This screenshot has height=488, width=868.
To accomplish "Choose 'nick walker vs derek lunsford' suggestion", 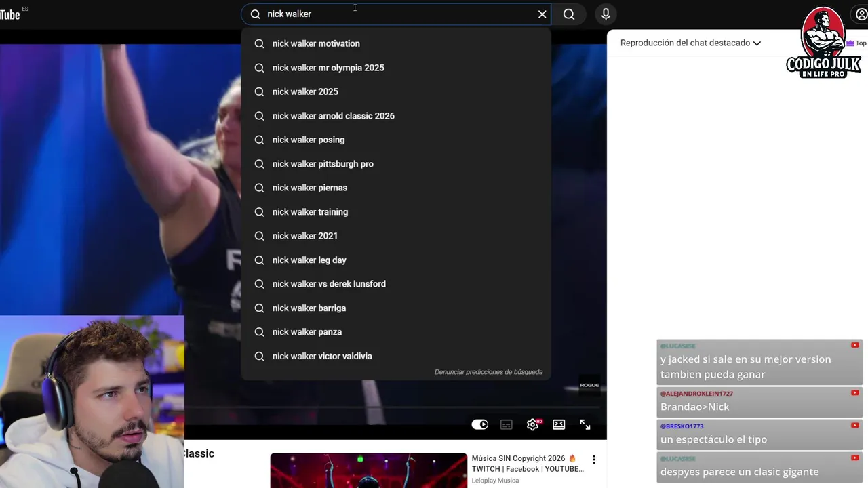I will pyautogui.click(x=397, y=284).
